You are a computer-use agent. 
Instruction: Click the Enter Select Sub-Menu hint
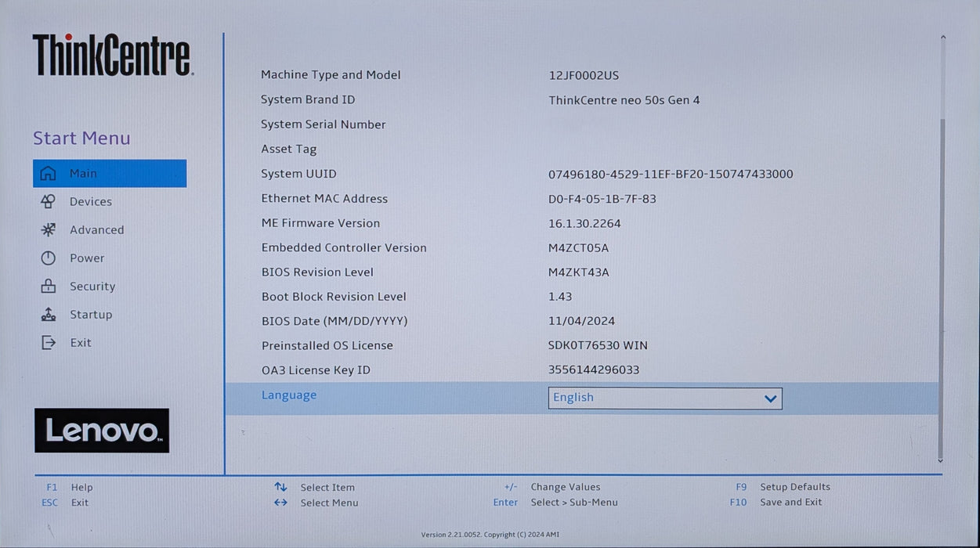click(555, 503)
